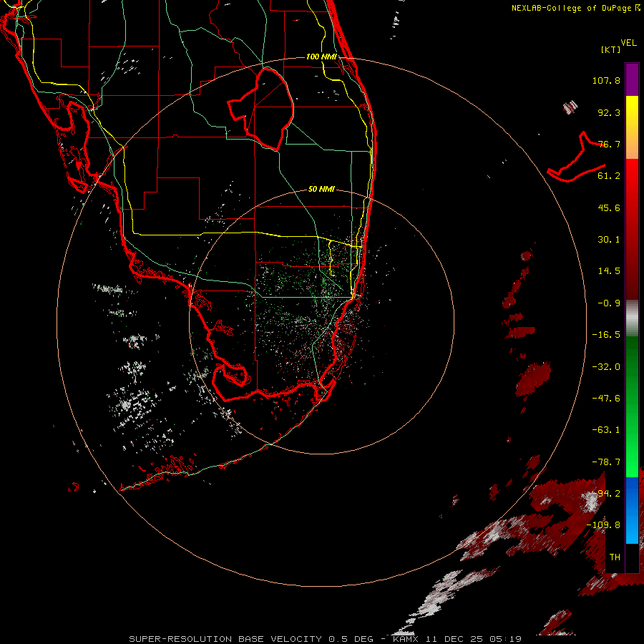
Task: Click the -47.6 velocity scale value
Action: 606,399
